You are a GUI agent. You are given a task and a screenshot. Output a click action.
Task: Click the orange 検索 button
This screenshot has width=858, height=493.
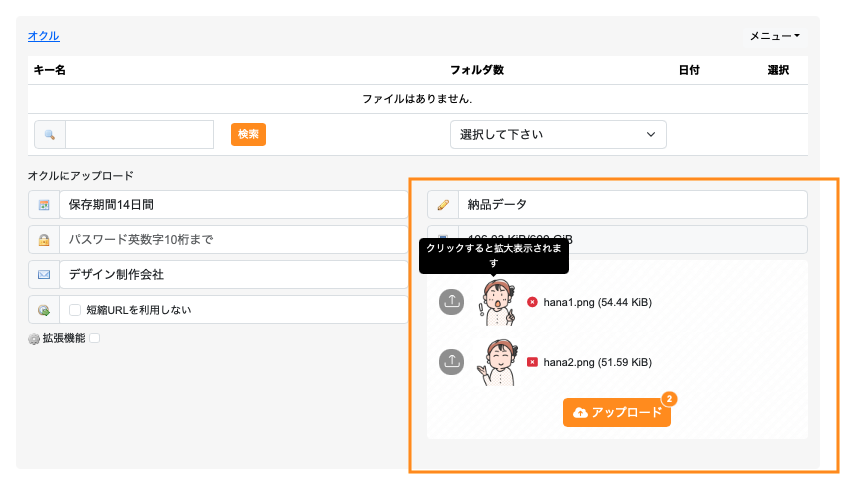[x=248, y=134]
